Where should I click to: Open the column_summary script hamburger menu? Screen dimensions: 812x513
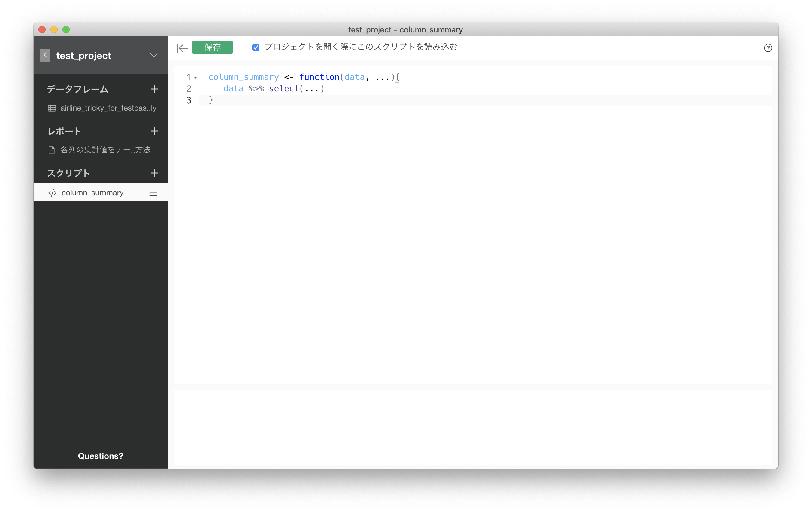[x=153, y=193]
